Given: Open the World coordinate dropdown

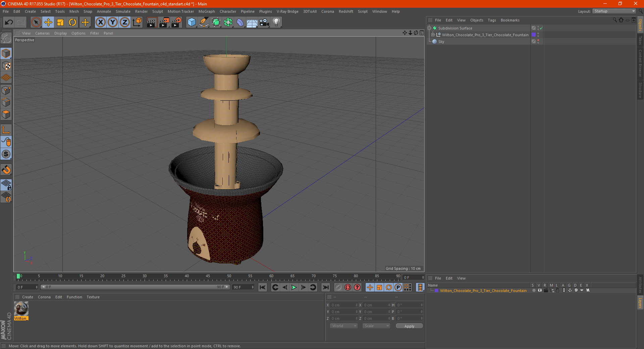Looking at the screenshot, I should 343,326.
